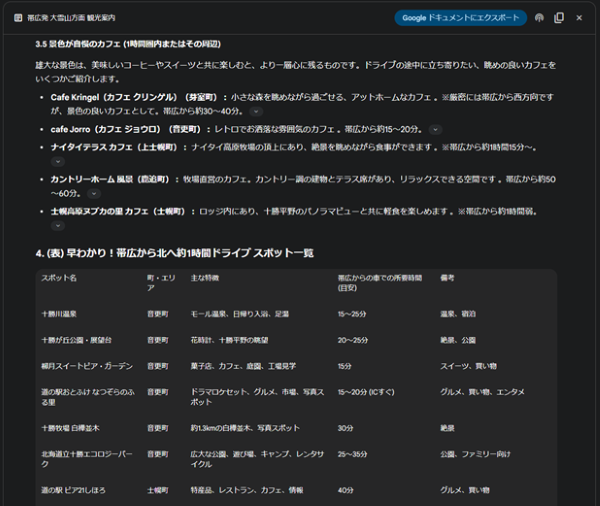600x506 pixels.
Task: Click the 絶景 note in the 白樺並木 row
Action: tap(447, 428)
